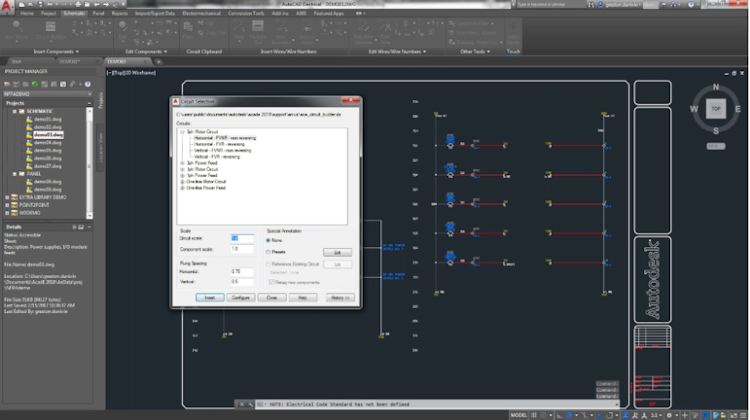
Task: Toggle the Retag new components checkbox
Action: (x=270, y=283)
